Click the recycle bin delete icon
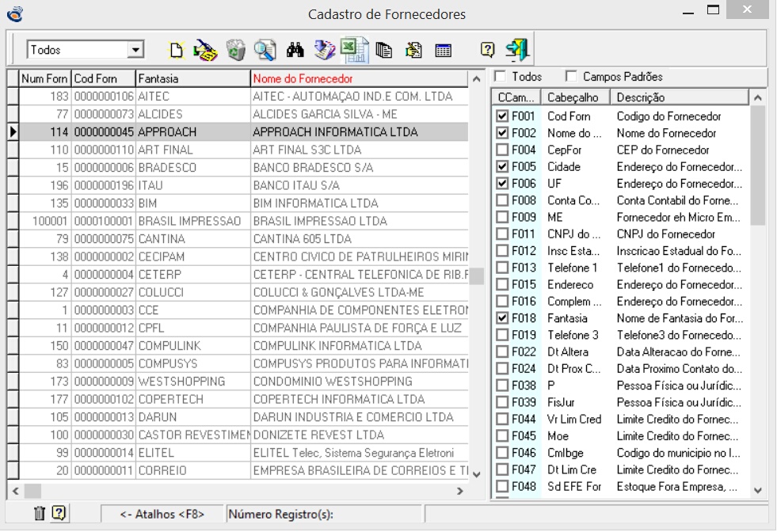Image resolution: width=777 pixels, height=532 pixels. point(236,50)
